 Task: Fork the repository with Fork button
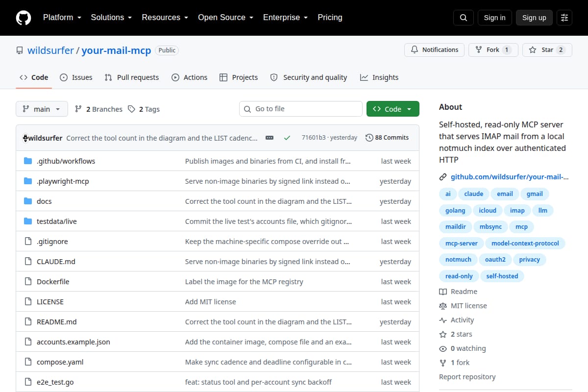493,50
